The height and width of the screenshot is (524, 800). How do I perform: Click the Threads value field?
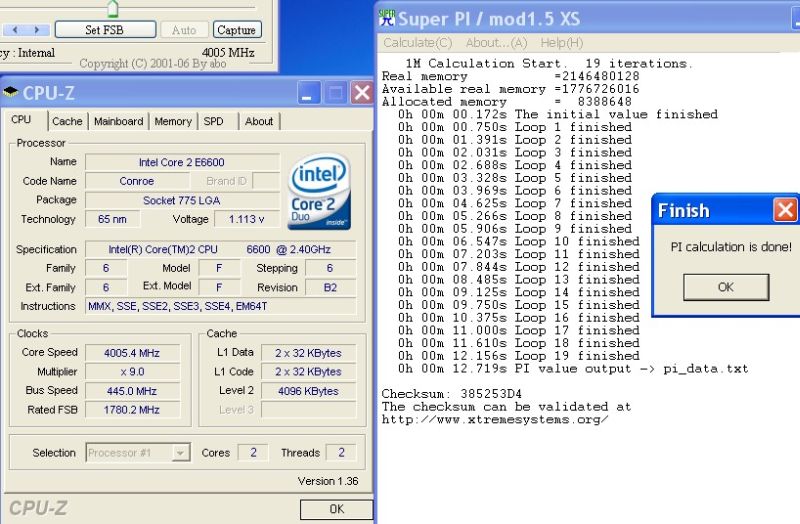341,453
